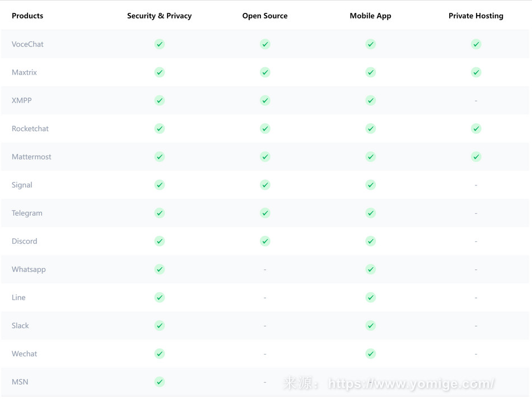Click XMPP's Mobile App checkmark icon

370,100
